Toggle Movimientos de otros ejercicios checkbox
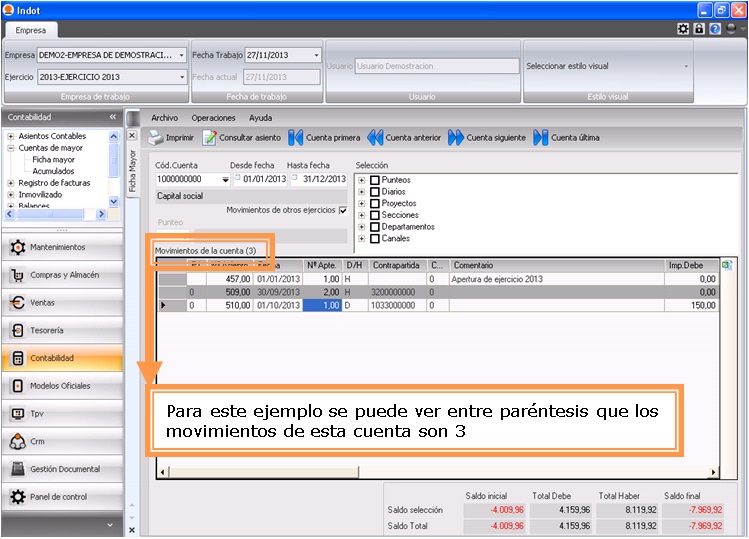The width and height of the screenshot is (749, 539). pos(342,210)
